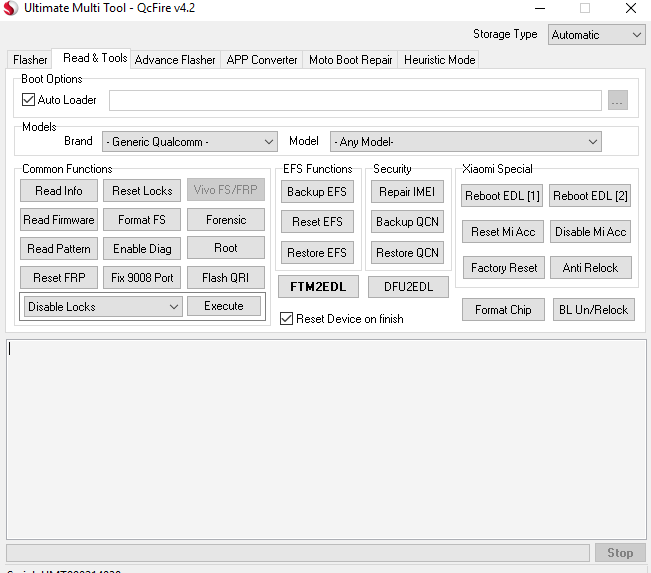Screen dimensions: 651x573
Task: Open the Storage Type dropdown
Action: coord(596,34)
